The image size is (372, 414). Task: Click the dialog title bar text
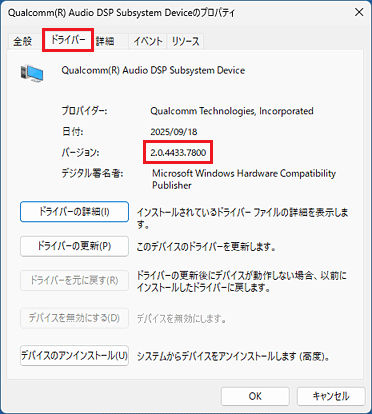tap(121, 13)
